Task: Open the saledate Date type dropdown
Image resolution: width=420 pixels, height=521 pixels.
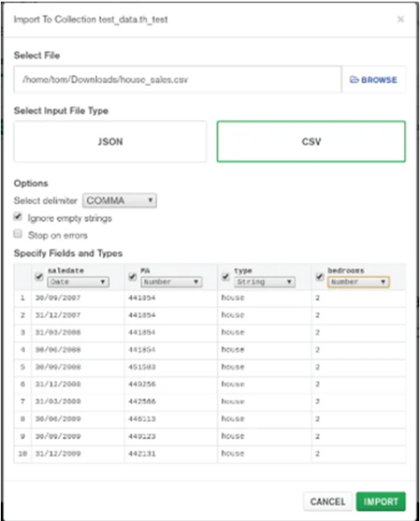Action: (78, 282)
